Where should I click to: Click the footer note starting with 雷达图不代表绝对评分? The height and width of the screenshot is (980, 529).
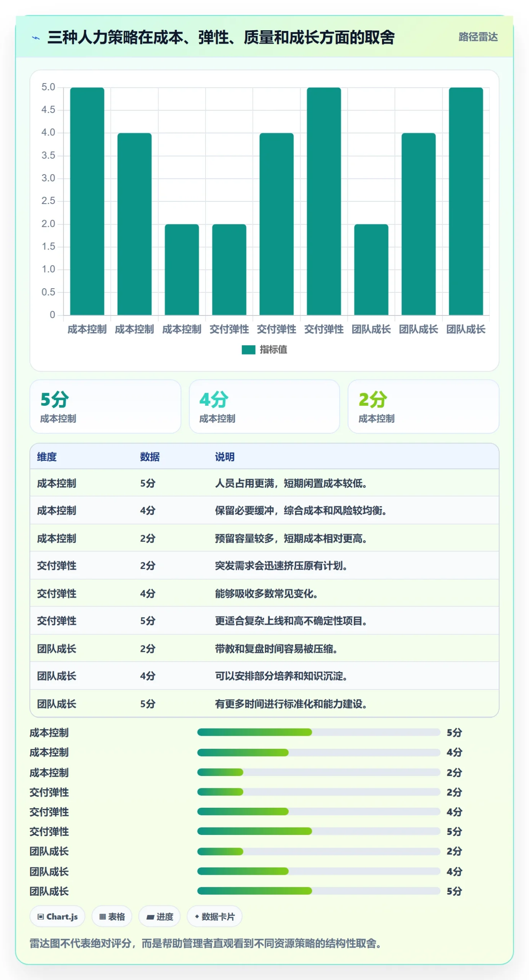pyautogui.click(x=206, y=943)
